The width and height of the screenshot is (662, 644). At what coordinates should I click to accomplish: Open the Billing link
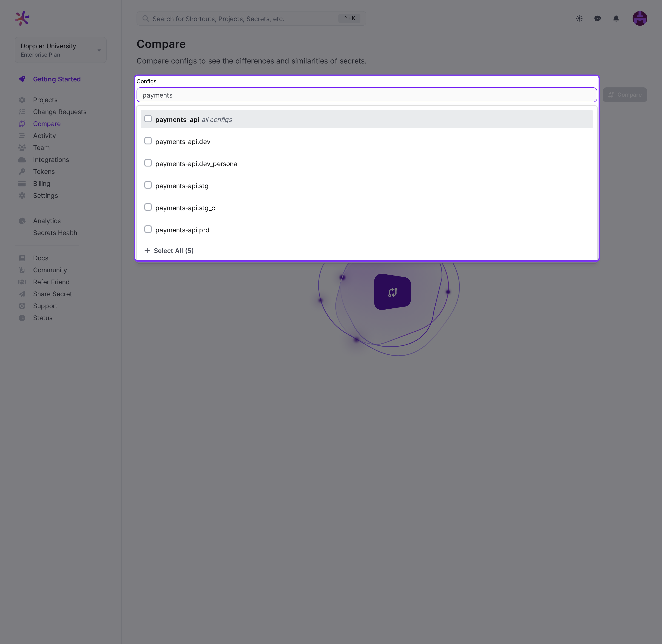42,184
